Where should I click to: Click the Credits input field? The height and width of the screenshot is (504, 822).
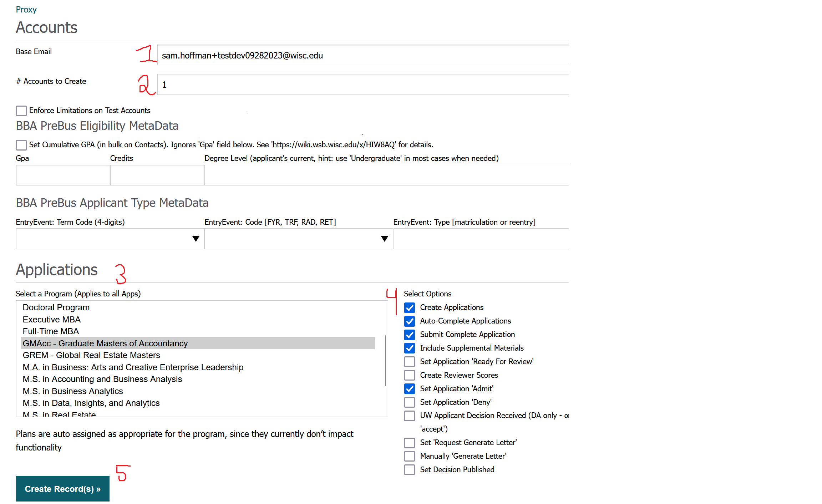(157, 175)
